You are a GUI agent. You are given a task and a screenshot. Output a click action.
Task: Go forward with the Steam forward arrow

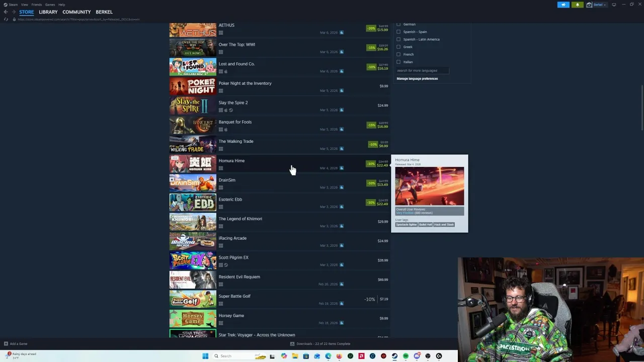pyautogui.click(x=14, y=12)
